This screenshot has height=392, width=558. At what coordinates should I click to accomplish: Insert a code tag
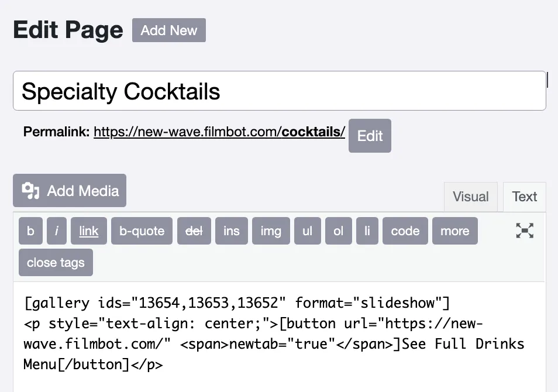pyautogui.click(x=405, y=231)
